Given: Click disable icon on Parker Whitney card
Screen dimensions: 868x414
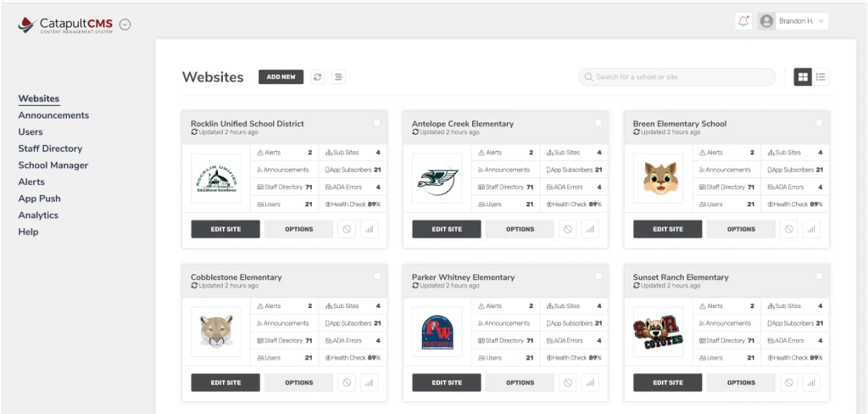Looking at the screenshot, I should (568, 383).
